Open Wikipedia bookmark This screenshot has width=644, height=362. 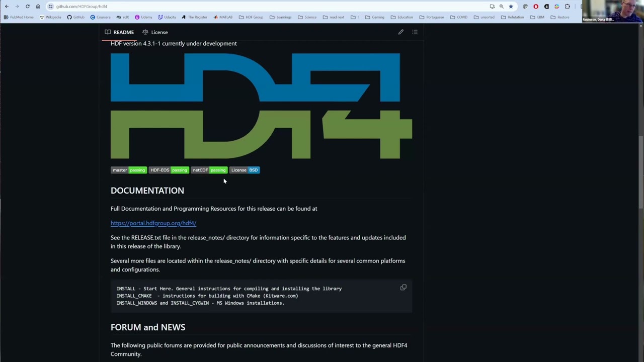pyautogui.click(x=50, y=17)
